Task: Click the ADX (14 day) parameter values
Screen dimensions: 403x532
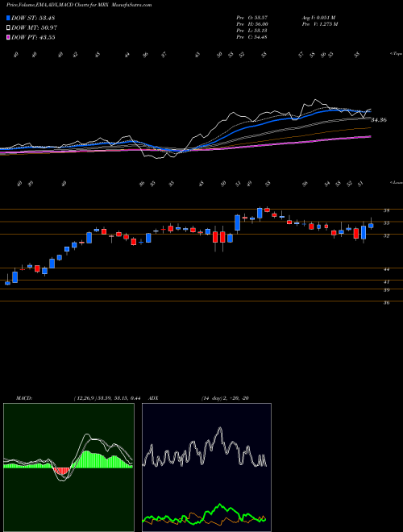Action: 225,398
